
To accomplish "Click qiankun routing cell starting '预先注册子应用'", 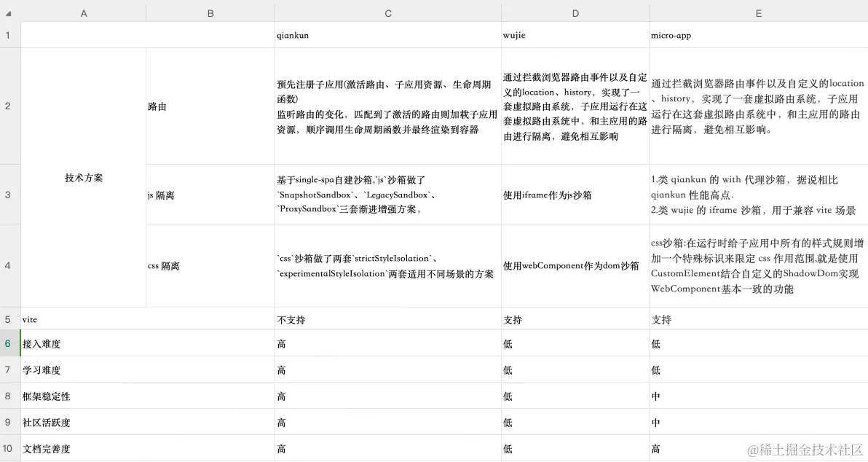I will [x=388, y=106].
